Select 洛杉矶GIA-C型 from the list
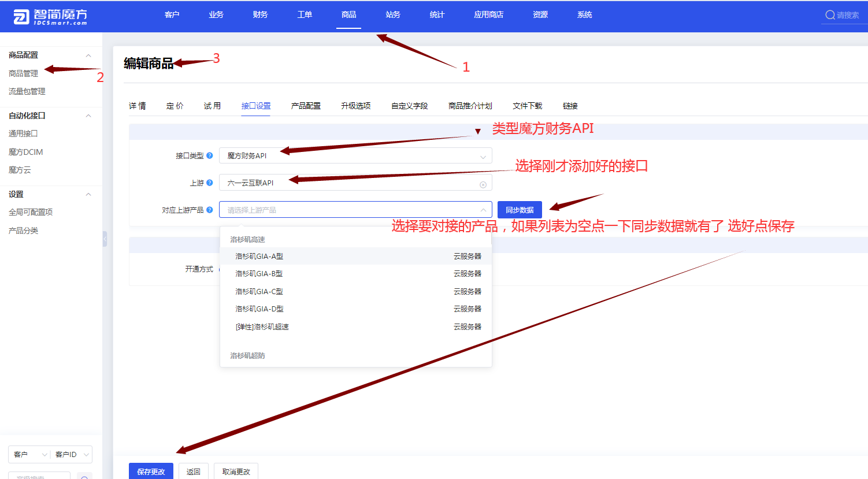 356,291
